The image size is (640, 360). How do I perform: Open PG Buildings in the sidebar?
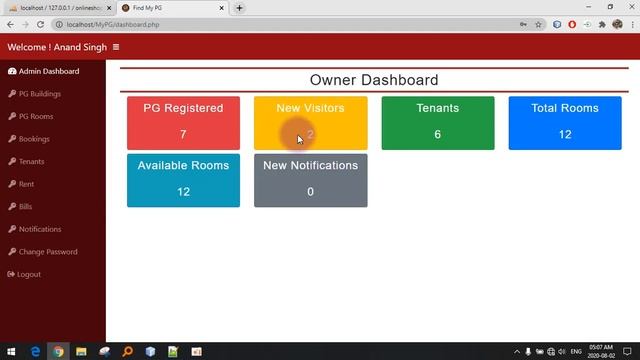[x=35, y=94]
